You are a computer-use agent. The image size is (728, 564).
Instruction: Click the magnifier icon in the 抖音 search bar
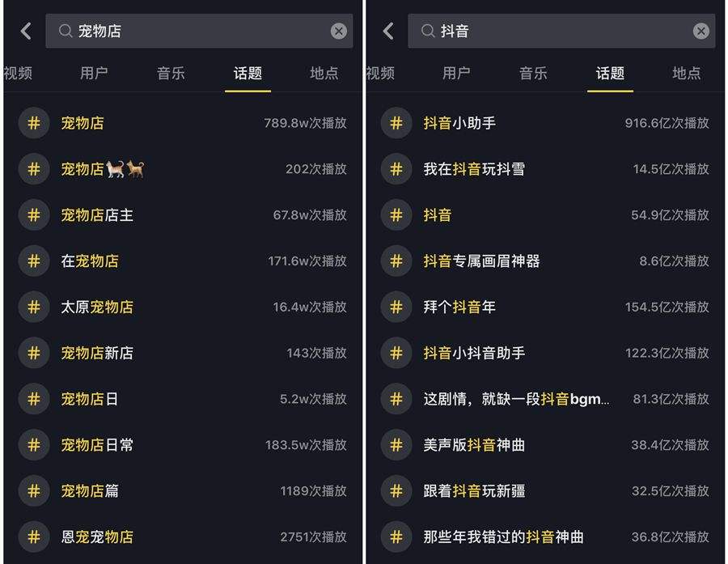[x=425, y=31]
